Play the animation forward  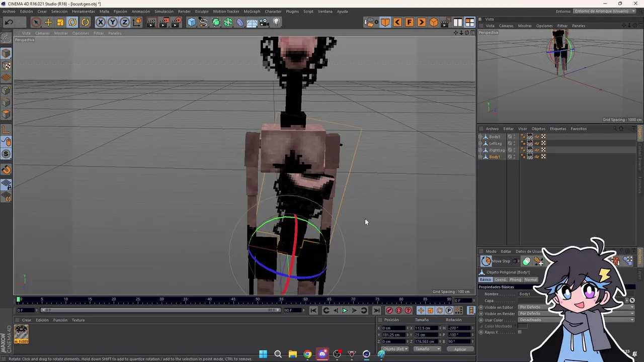click(345, 310)
